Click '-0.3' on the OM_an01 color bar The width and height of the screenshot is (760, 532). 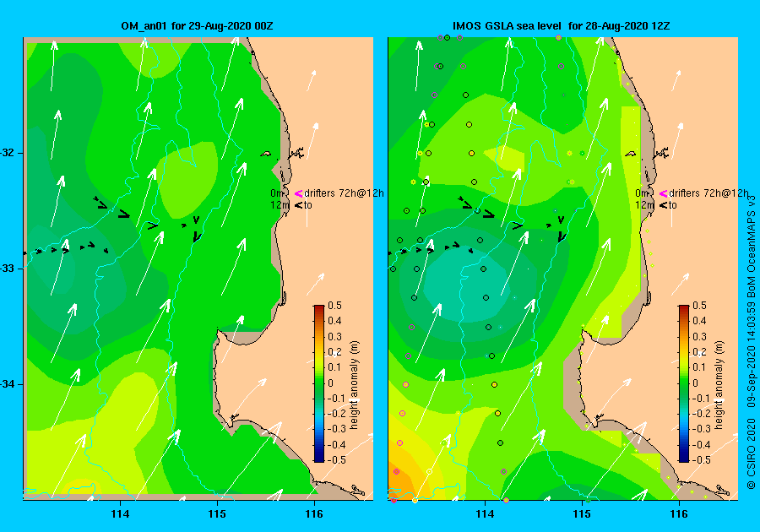click(335, 429)
